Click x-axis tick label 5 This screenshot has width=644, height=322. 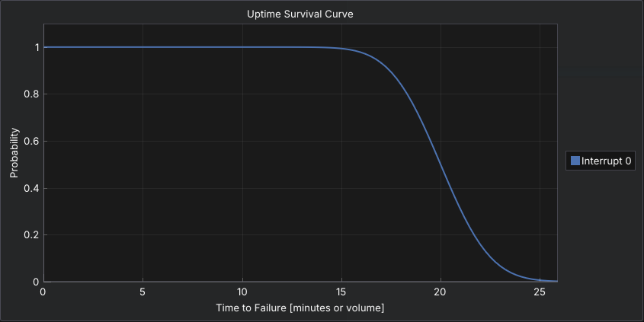point(143,293)
